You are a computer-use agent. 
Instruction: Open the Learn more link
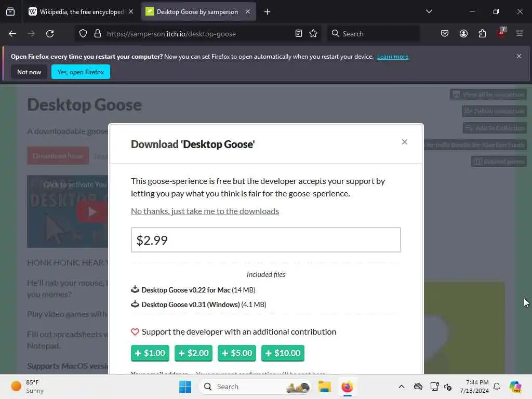[x=393, y=57]
